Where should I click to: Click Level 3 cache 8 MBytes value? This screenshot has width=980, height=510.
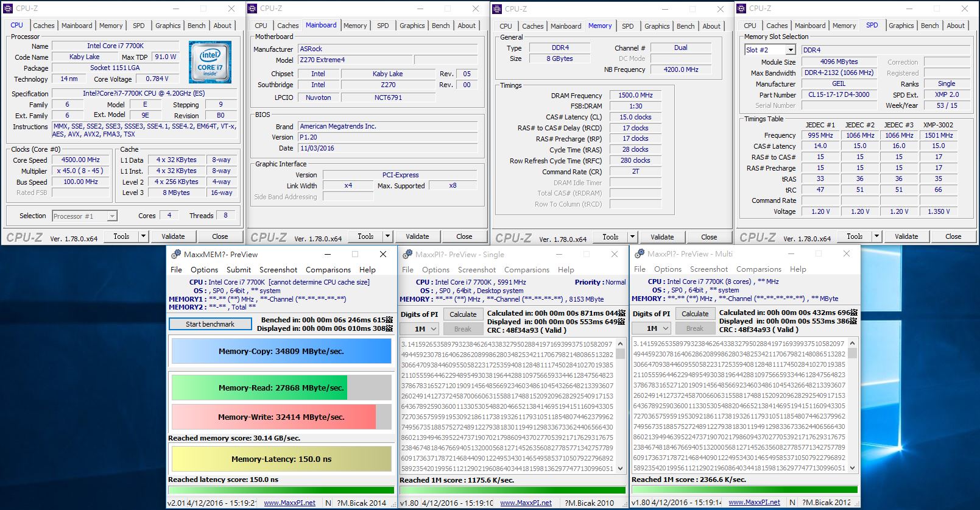click(177, 193)
